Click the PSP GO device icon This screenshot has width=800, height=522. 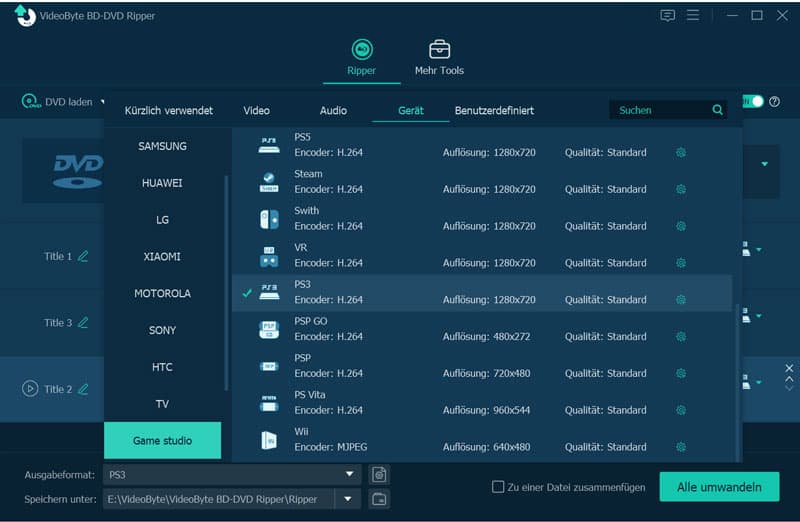(269, 330)
